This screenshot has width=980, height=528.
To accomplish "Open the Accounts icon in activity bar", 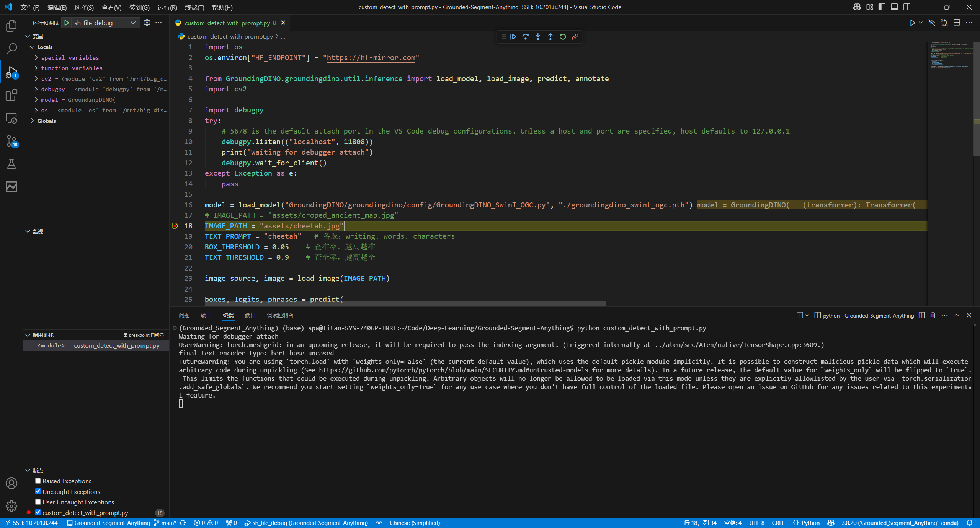I will [11, 483].
